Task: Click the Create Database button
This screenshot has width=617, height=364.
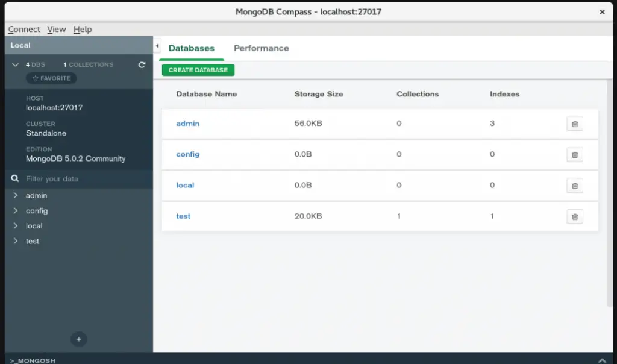Action: click(x=198, y=70)
